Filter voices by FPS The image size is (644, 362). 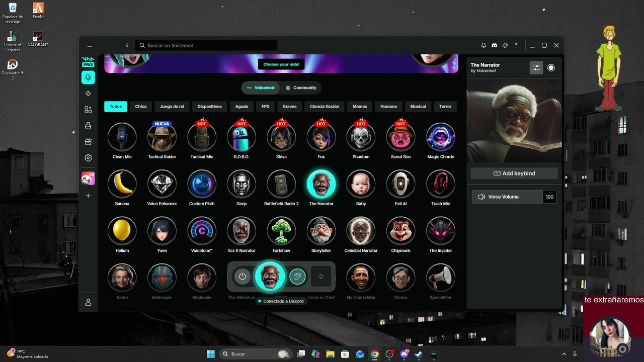pos(265,107)
